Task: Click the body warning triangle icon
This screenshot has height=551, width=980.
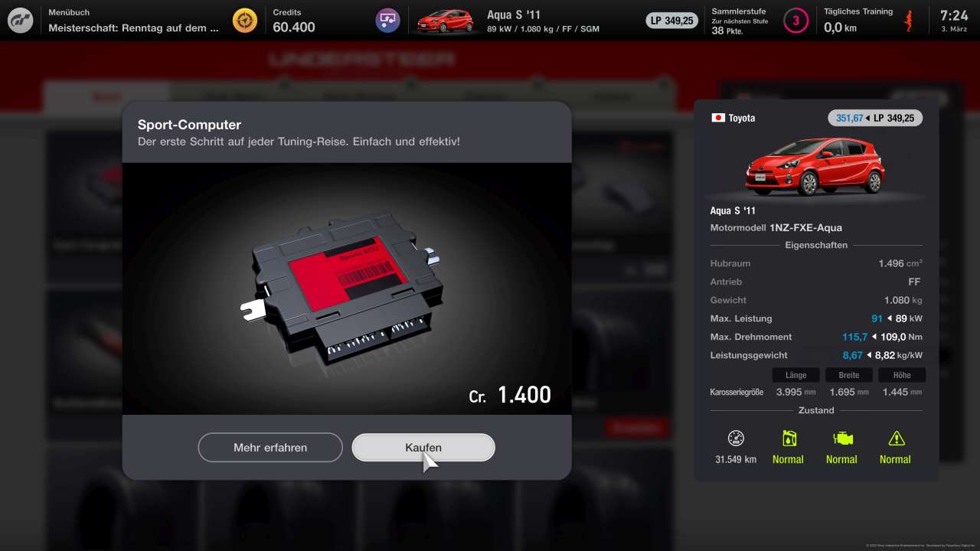Action: [x=896, y=439]
